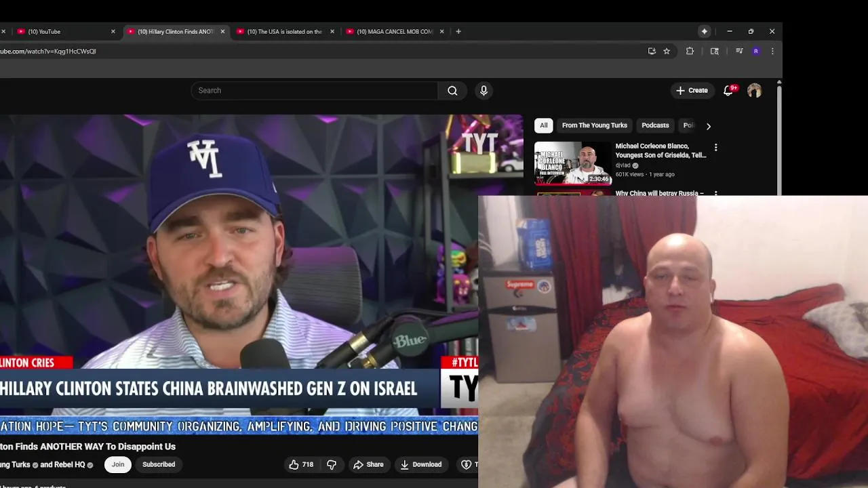Click into the YouTube search field
The image size is (868, 488).
(x=315, y=91)
